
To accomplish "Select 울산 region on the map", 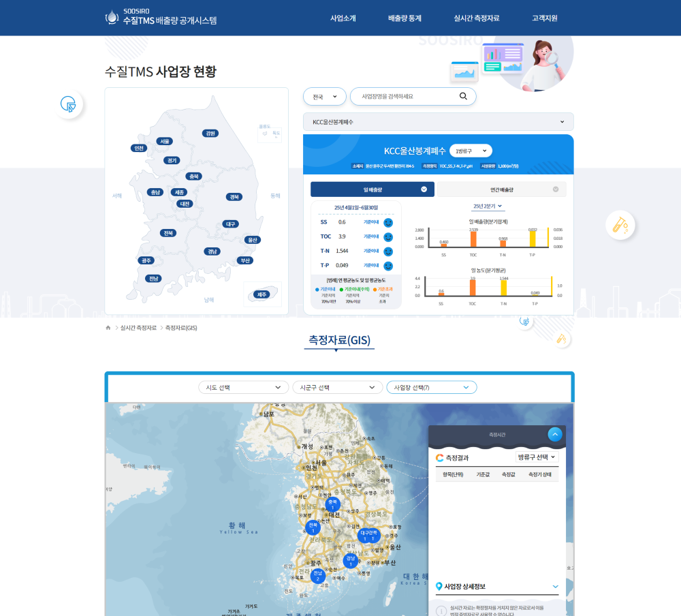I will tap(253, 240).
